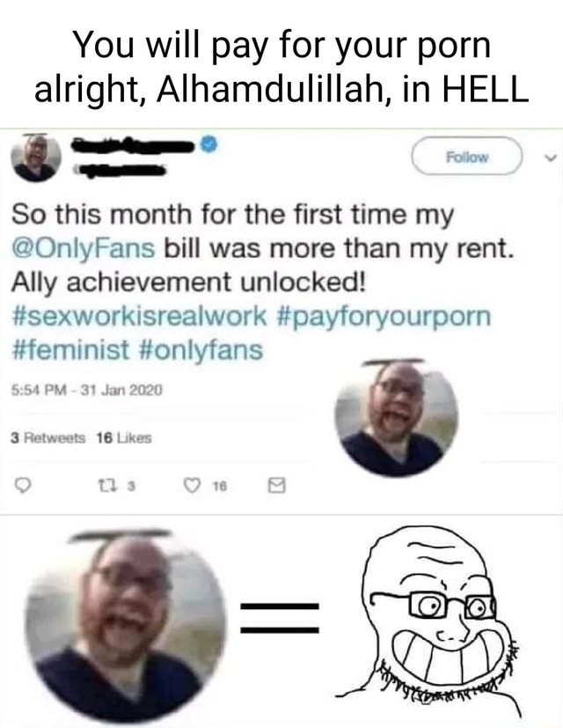Open the #feminist hashtag
Viewport: 563px width, 728px height.
pos(70,349)
